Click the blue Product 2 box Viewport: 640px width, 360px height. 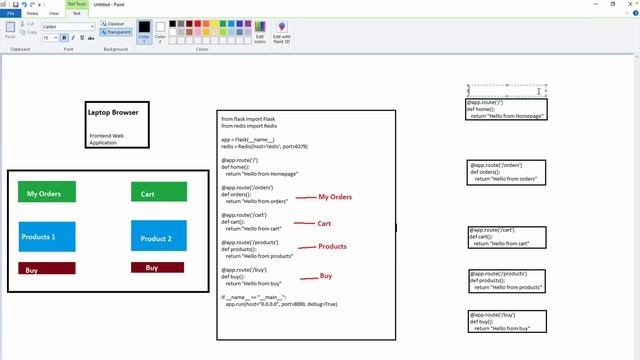(x=159, y=236)
